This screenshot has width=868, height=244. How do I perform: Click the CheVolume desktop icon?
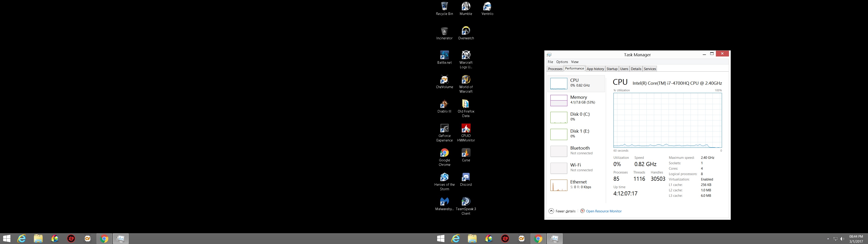tap(444, 82)
